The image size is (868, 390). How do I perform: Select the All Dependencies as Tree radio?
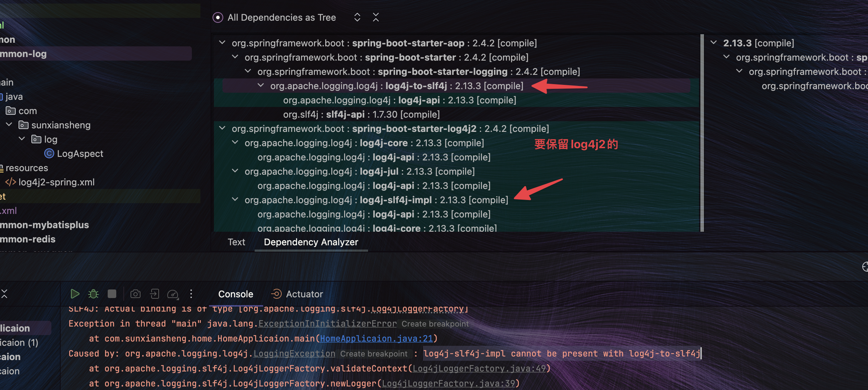(218, 17)
